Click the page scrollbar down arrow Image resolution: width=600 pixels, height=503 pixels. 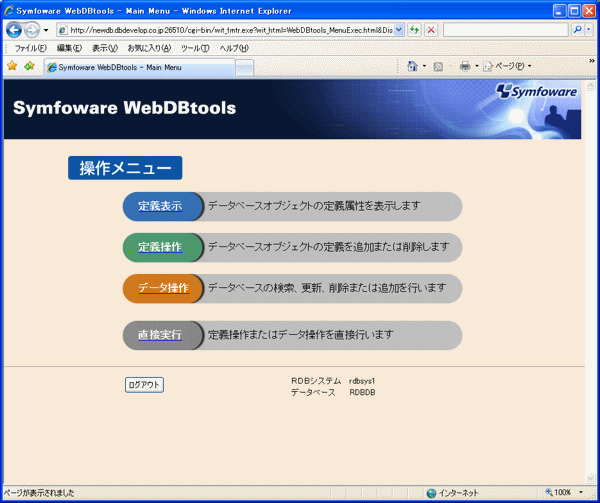pyautogui.click(x=590, y=478)
